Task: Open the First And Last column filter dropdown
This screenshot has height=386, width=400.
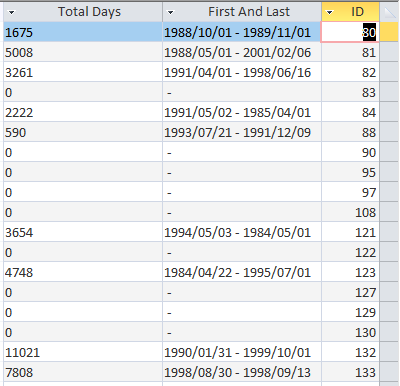Action: point(171,13)
